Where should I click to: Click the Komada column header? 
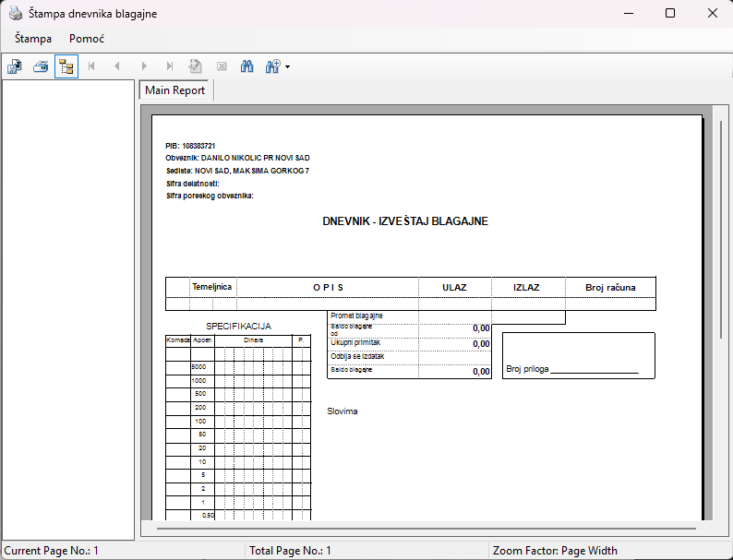pyautogui.click(x=178, y=340)
